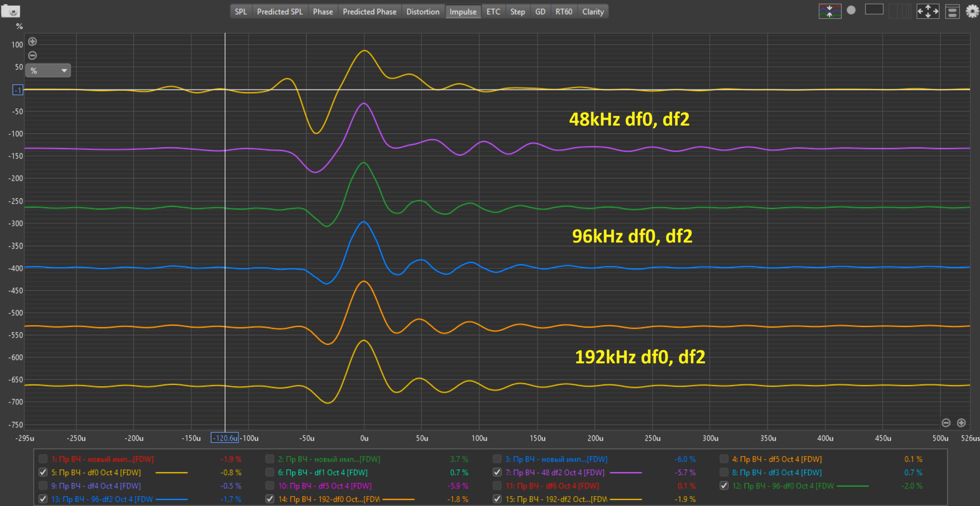This screenshot has height=506, width=980.
Task: Click the graph limits arrows icon
Action: coord(927,11)
